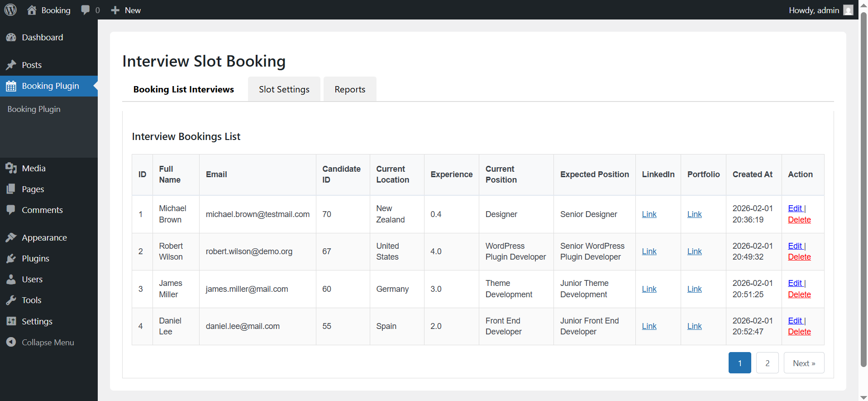Open Daniel Lee's LinkedIn link
Screen dimensions: 868x401
click(649, 326)
